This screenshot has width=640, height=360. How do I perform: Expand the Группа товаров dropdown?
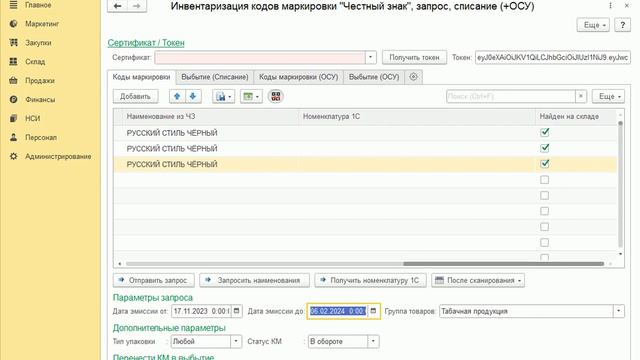coord(619,311)
